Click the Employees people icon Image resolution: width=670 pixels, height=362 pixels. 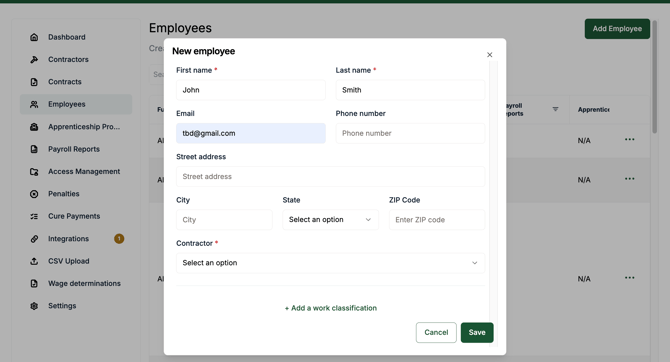34,104
